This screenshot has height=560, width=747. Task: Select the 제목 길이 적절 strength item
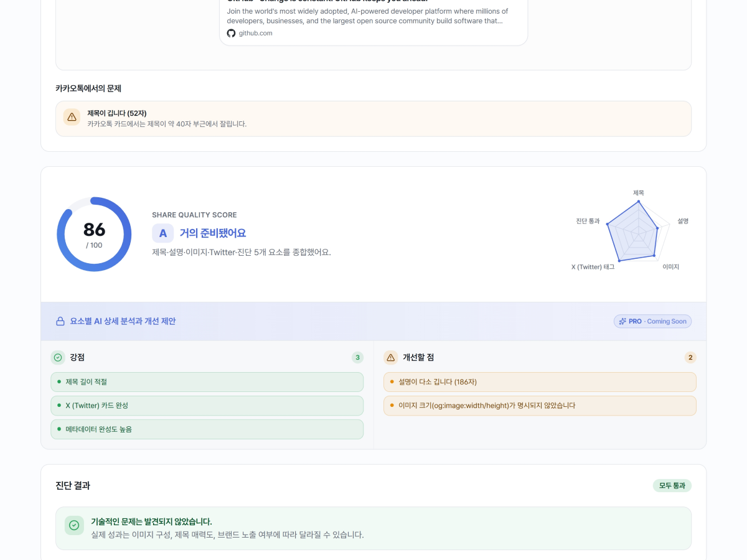click(207, 382)
